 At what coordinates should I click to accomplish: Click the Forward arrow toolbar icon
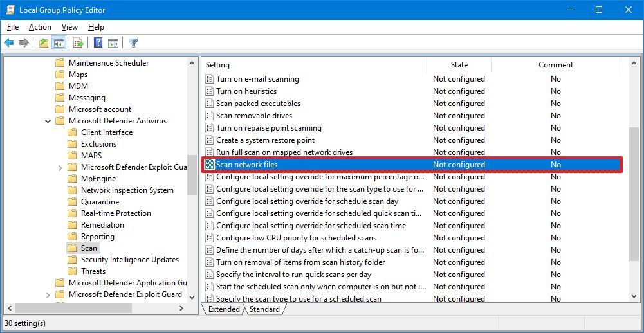point(24,42)
